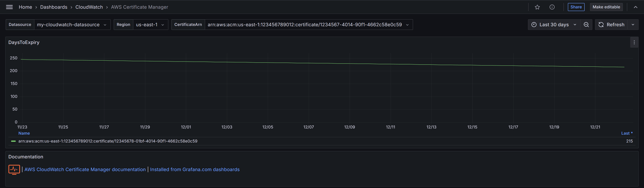Toggle certificate series in legend

tap(108, 141)
